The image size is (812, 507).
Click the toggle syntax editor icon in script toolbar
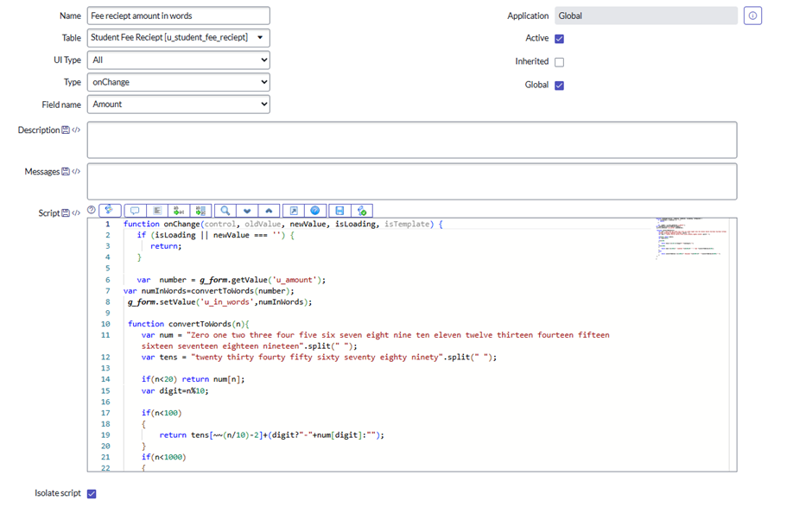click(x=111, y=210)
